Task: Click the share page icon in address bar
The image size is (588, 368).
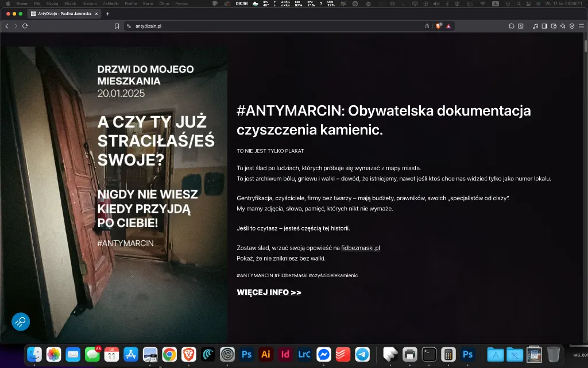Action: click(427, 26)
